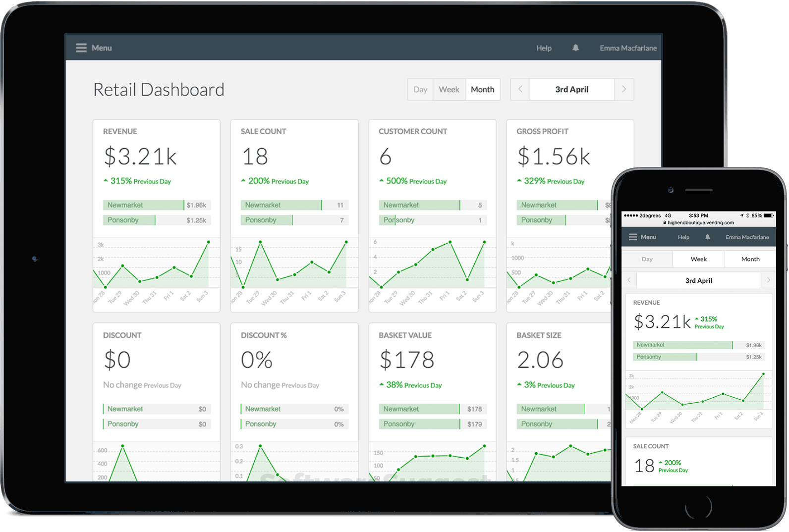Tap the phone's left date chevron
Viewport: 789px width, 532px height.
tap(629, 280)
